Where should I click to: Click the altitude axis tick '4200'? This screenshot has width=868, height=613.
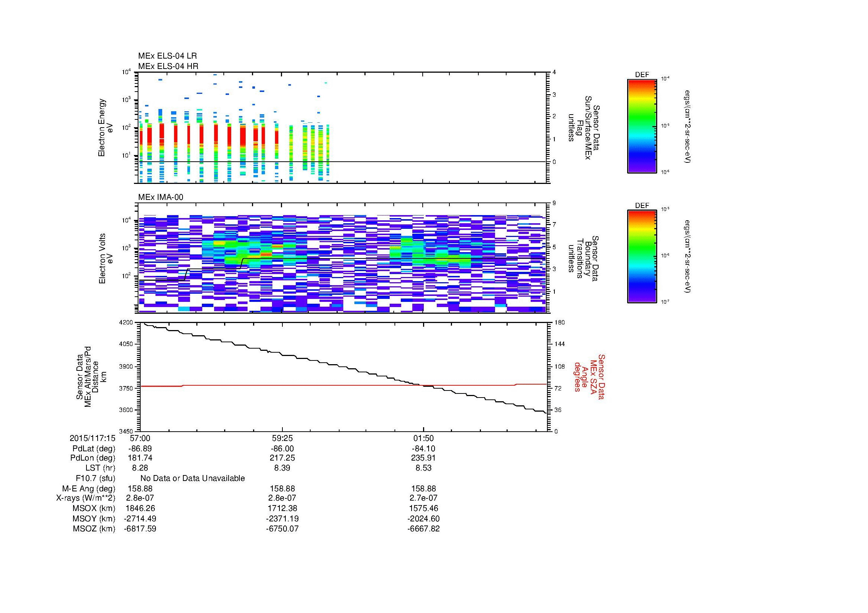pos(126,323)
